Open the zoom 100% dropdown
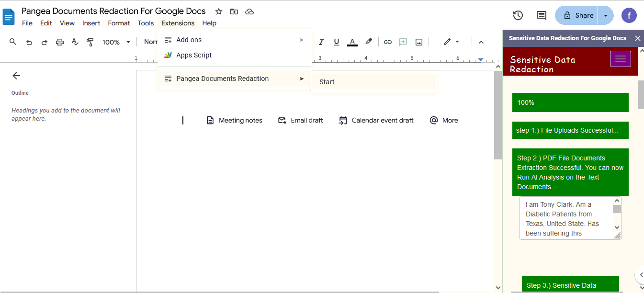The image size is (644, 293). (x=116, y=42)
